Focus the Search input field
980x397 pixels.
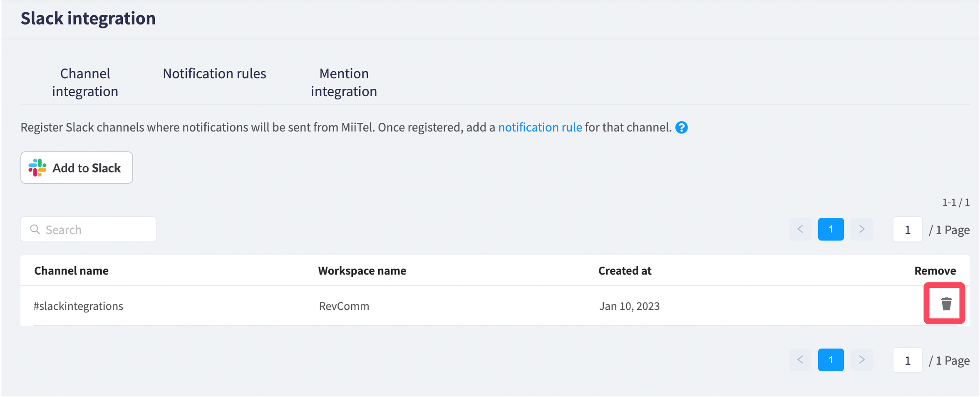(88, 229)
